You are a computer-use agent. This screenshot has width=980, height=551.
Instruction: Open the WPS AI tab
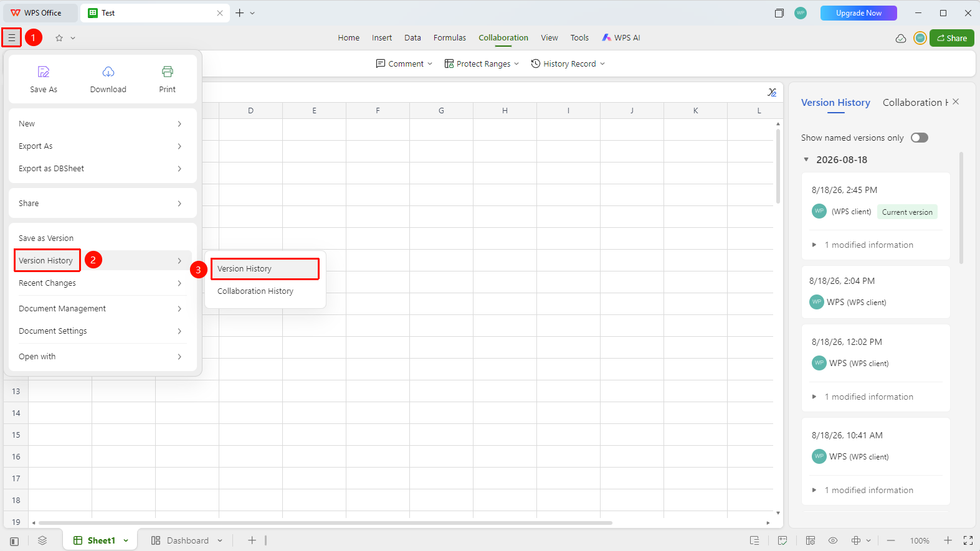[621, 38]
